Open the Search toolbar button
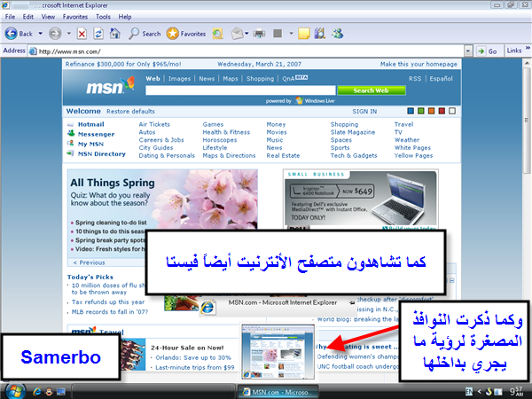Viewport: 532px width, 399px height. (145, 34)
